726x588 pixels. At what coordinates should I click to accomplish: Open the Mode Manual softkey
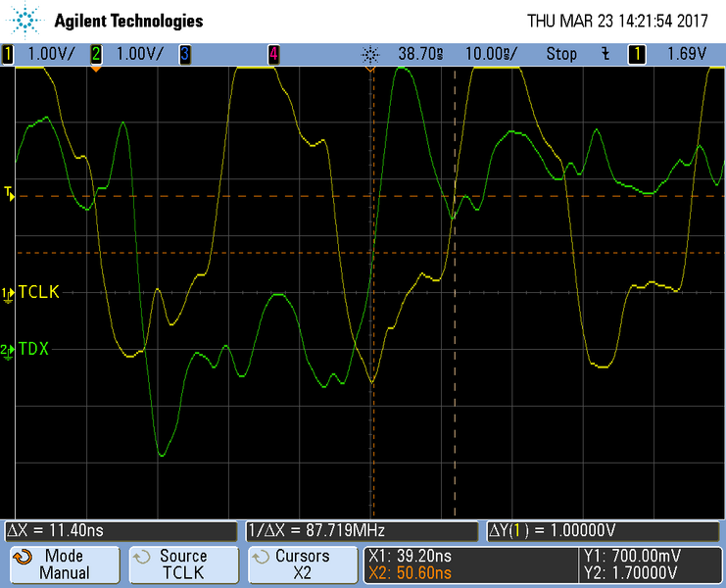point(65,564)
